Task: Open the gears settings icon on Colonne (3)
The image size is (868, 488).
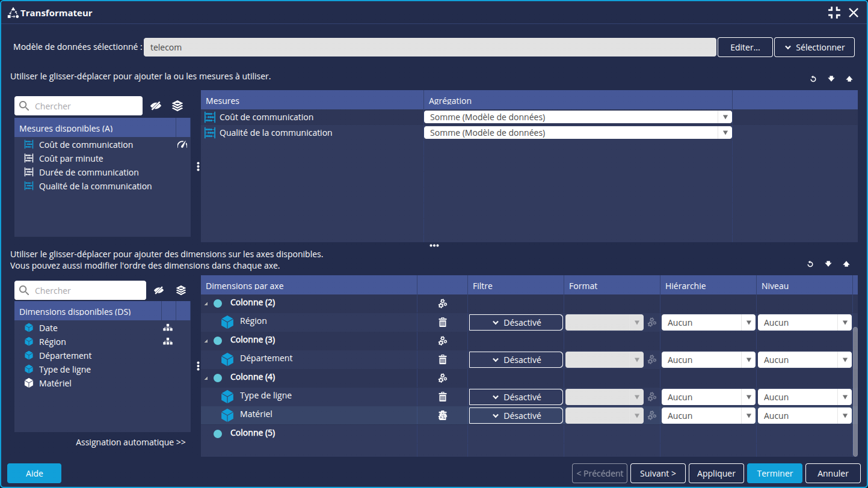Action: (443, 341)
